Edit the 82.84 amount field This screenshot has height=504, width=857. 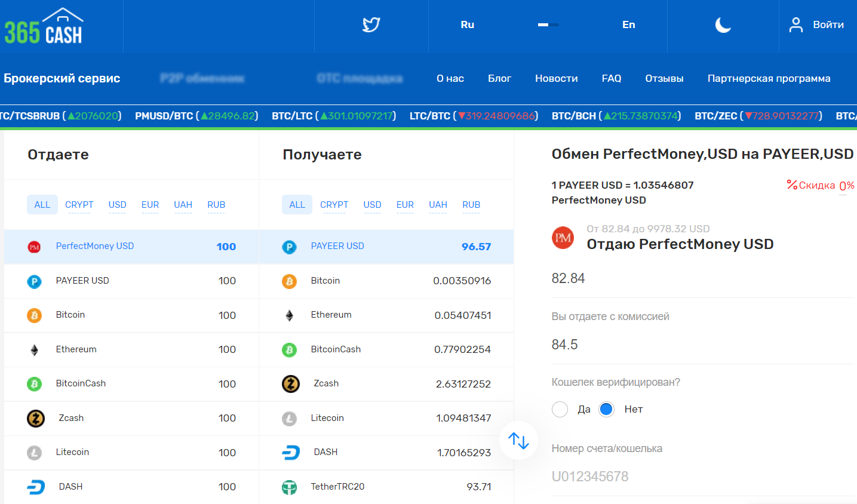[703, 278]
